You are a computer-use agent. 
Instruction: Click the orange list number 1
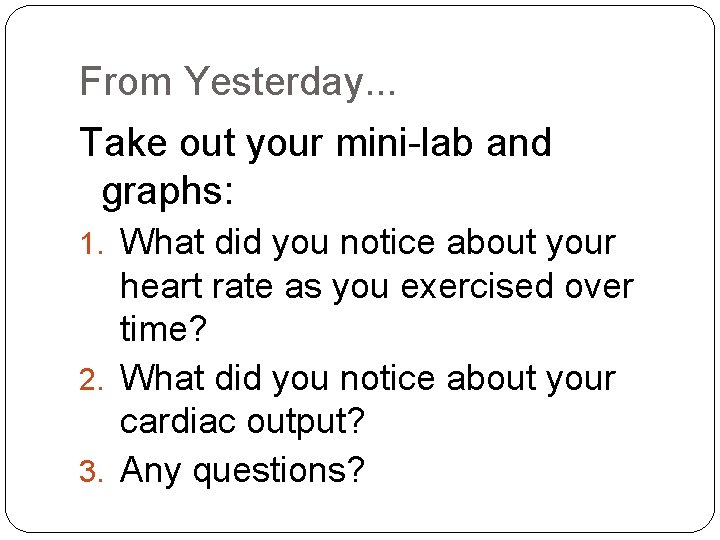pos(91,243)
